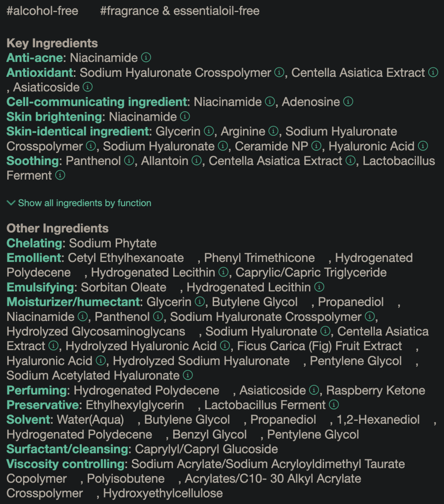The height and width of the screenshot is (504, 444).
Task: Select the Viscosity controlling link
Action: [x=65, y=464]
